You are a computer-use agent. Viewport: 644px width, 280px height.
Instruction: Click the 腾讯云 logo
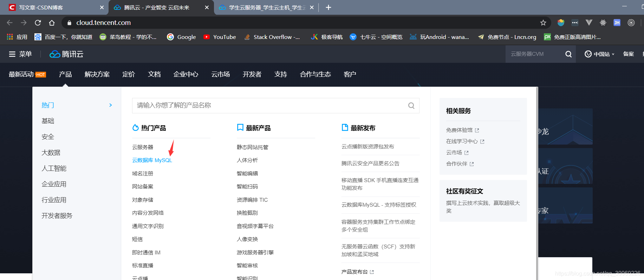(x=66, y=54)
